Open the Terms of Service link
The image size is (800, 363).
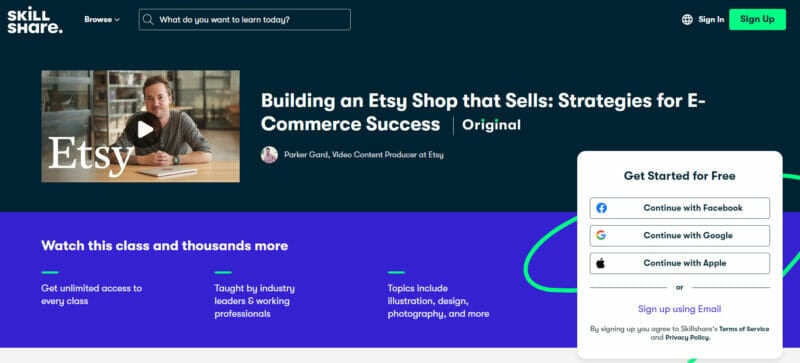click(x=744, y=329)
